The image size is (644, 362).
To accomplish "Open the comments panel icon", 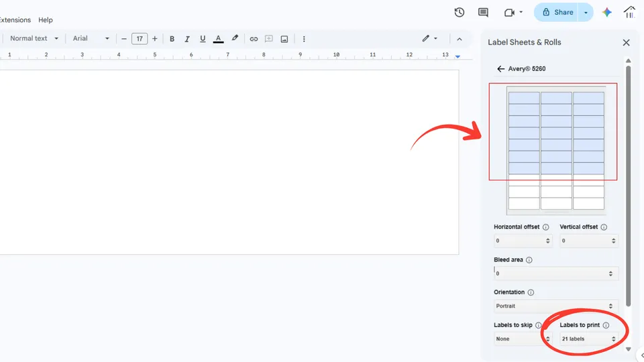I will click(x=483, y=12).
